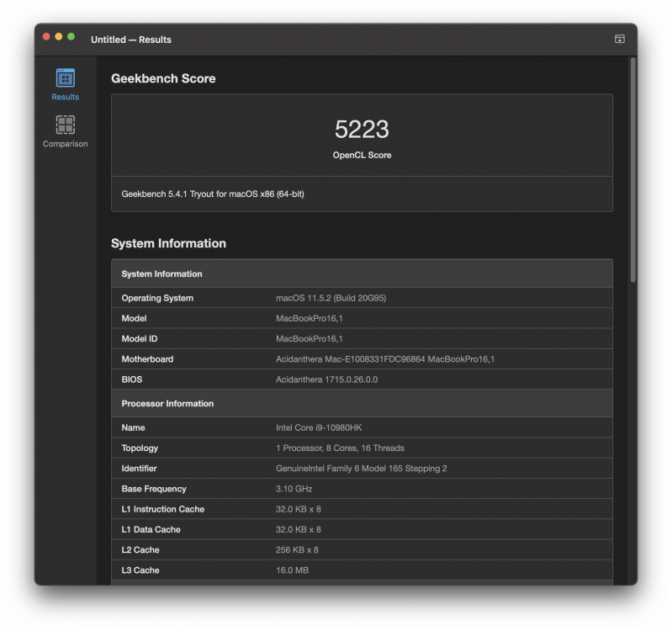The width and height of the screenshot is (672, 631).
Task: Select 'GenuineIntel Family 6 Model 165 Stepping 2'
Action: (362, 469)
